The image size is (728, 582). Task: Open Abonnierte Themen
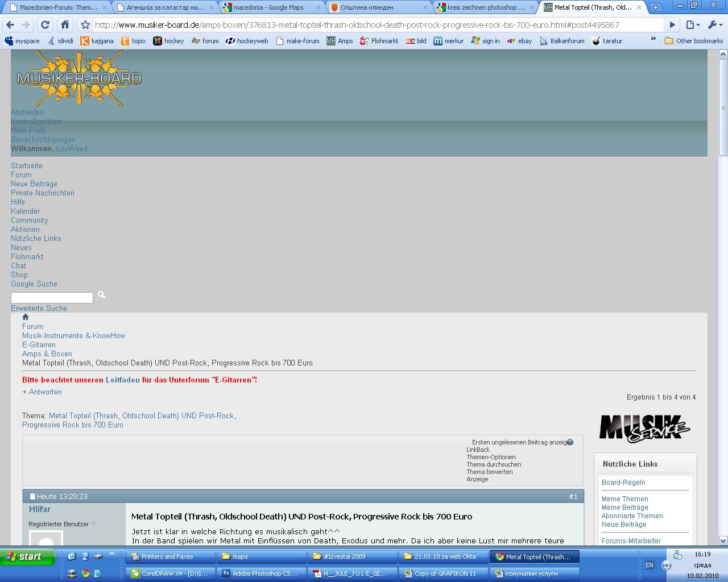632,516
